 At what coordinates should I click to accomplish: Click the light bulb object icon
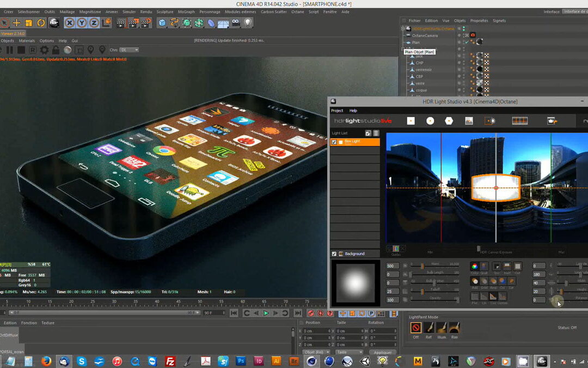[248, 22]
